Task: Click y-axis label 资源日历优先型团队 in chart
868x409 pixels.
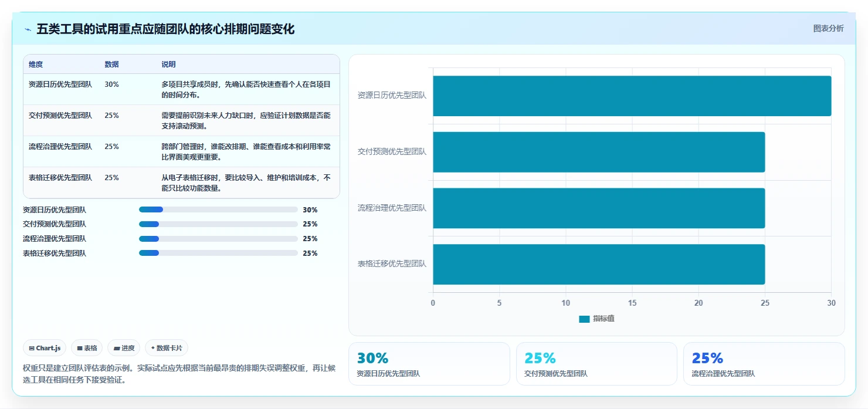Action: [x=392, y=95]
